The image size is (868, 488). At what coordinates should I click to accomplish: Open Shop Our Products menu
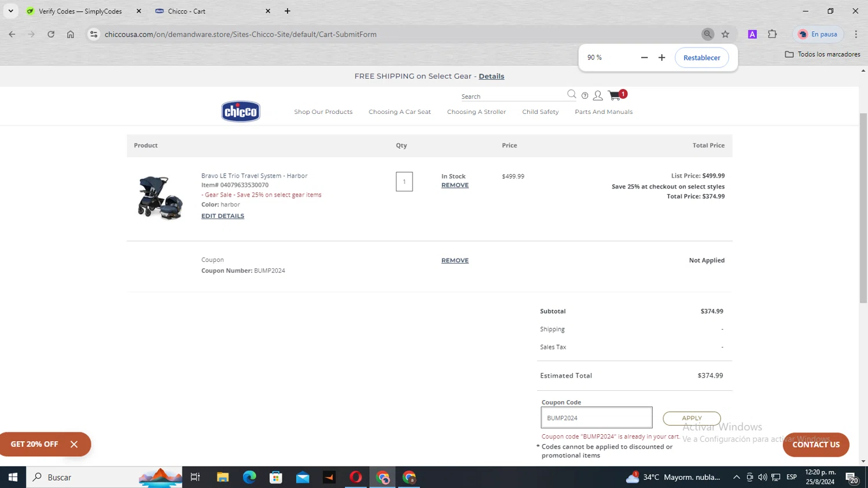click(x=323, y=112)
